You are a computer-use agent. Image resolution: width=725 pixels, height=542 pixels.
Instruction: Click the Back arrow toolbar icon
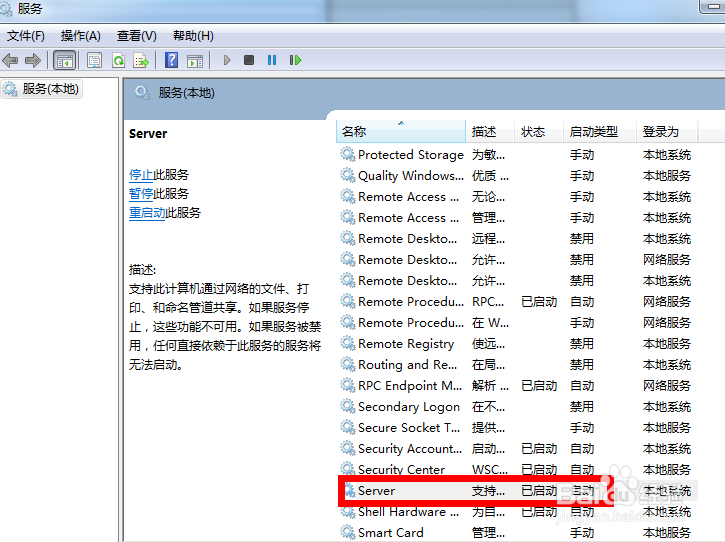(x=10, y=60)
